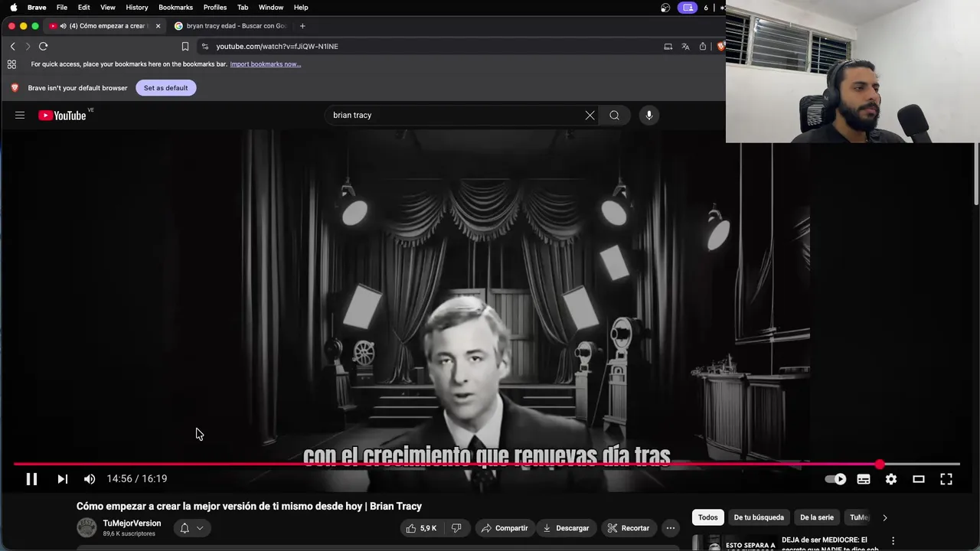
Task: Close the YouTube tab
Action: (x=158, y=26)
